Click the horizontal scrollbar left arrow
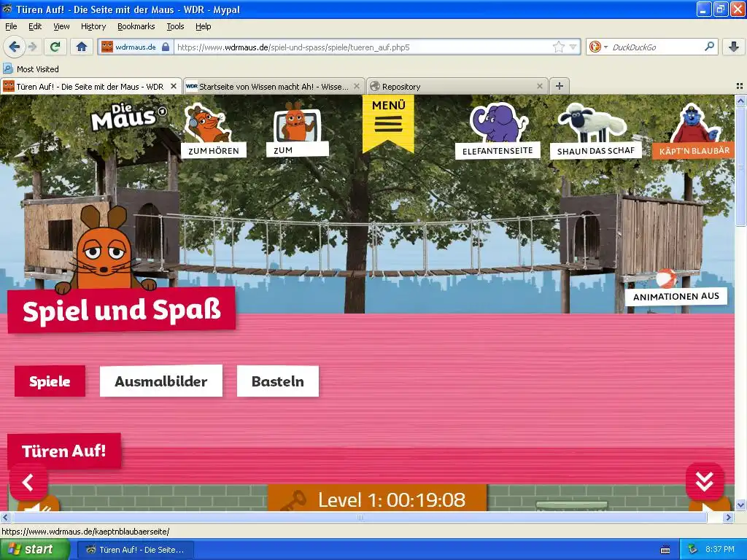747x560 pixels. pos(5,517)
